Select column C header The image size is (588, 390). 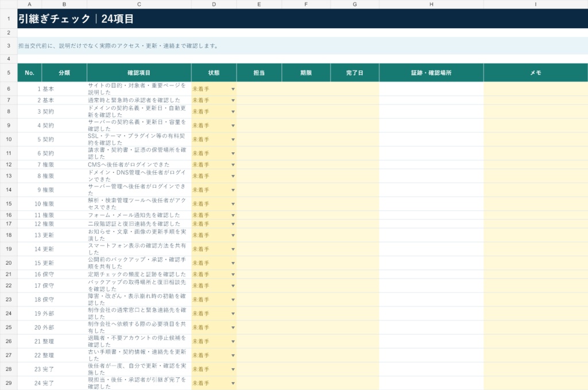tap(139, 4)
